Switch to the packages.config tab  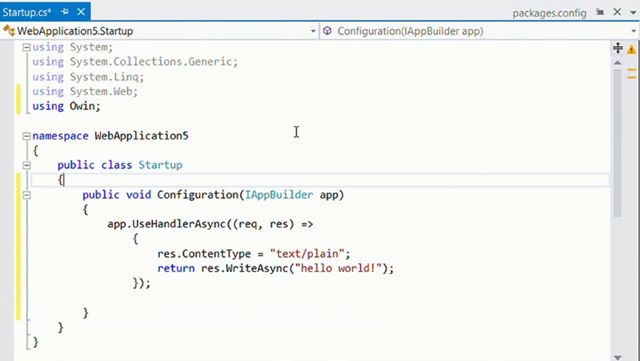pyautogui.click(x=549, y=13)
